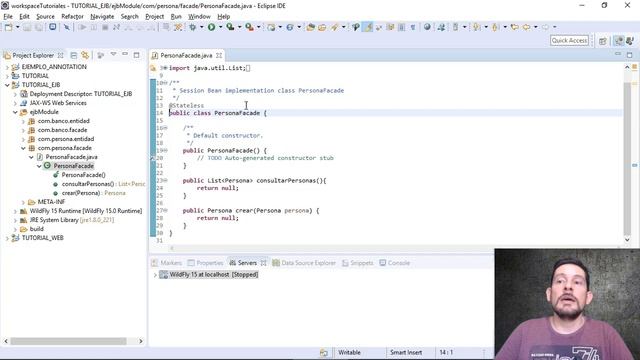Image resolution: width=640 pixels, height=360 pixels.
Task: Maximize the editor area
Action: (629, 54)
